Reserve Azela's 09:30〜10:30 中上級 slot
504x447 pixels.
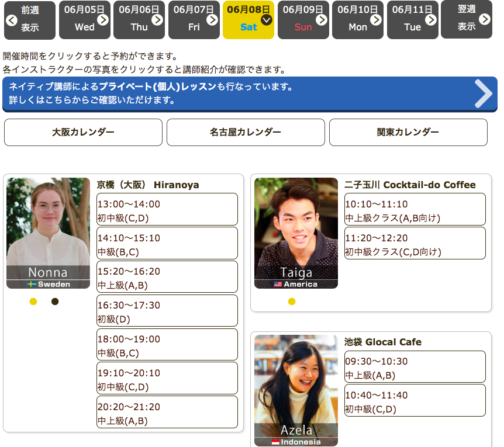point(415,366)
